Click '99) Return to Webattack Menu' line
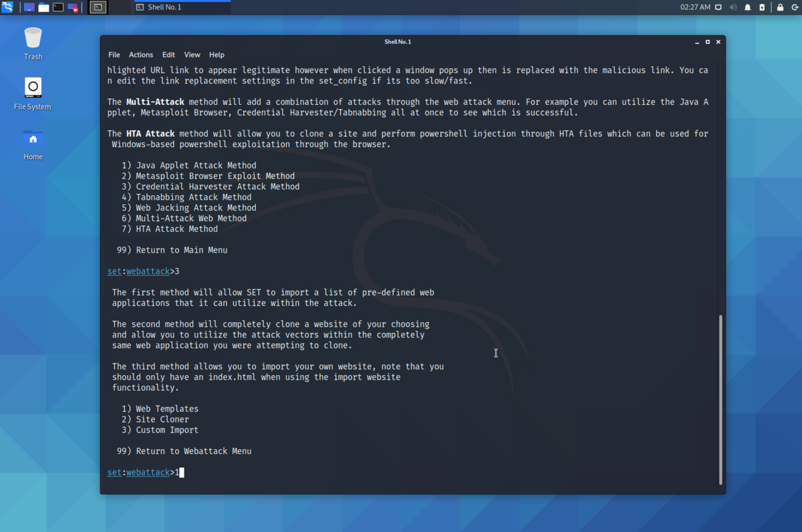This screenshot has width=802, height=532. tap(184, 451)
